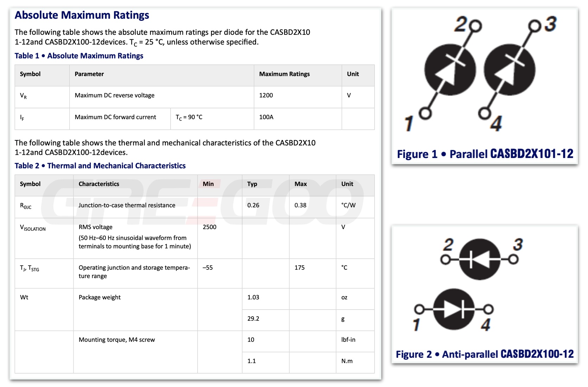588x387 pixels.
Task: Click the Characteristics column header
Action: click(135, 185)
